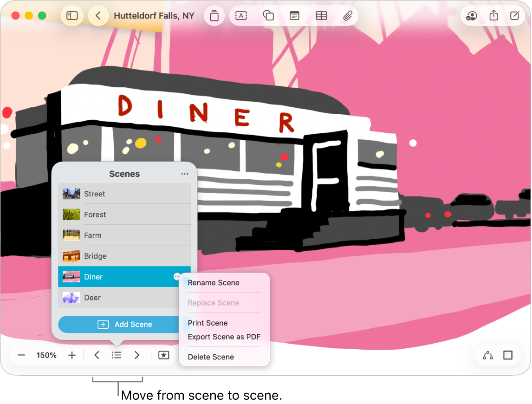The image size is (532, 404).
Task: Open collaboration options
Action: (471, 15)
